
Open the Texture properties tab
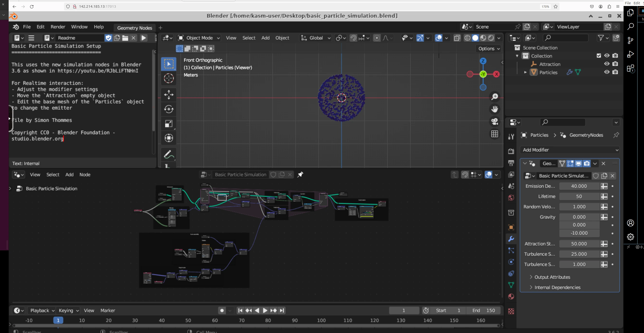pyautogui.click(x=511, y=311)
